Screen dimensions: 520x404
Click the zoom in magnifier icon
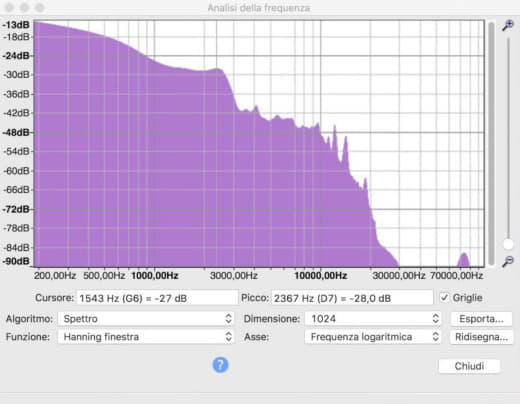click(508, 25)
